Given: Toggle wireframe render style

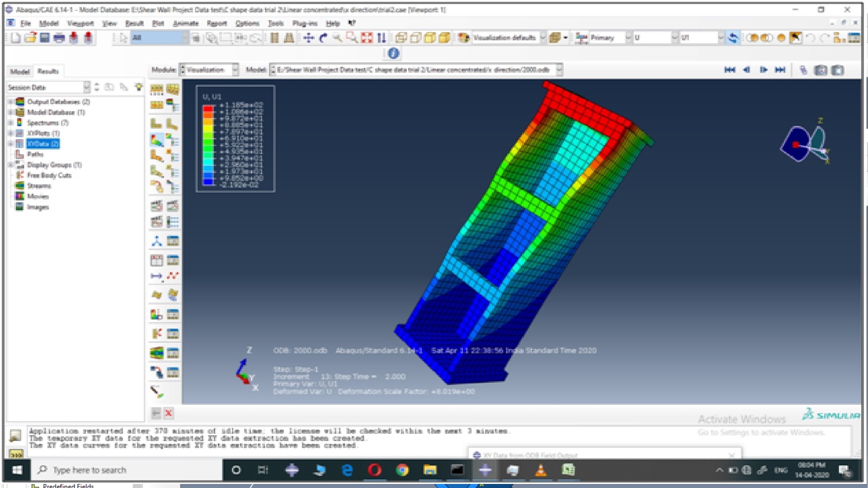Looking at the screenshot, I should 401,38.
